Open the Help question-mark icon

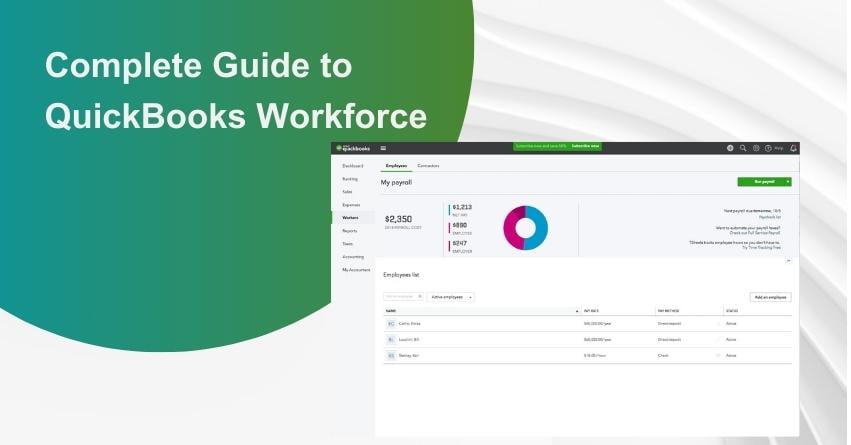click(x=769, y=148)
